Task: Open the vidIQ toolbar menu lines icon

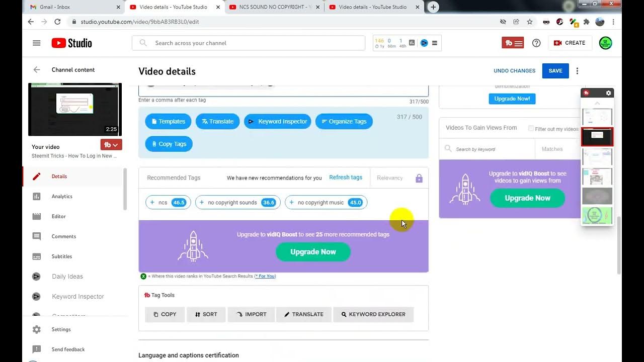Action: [435, 43]
